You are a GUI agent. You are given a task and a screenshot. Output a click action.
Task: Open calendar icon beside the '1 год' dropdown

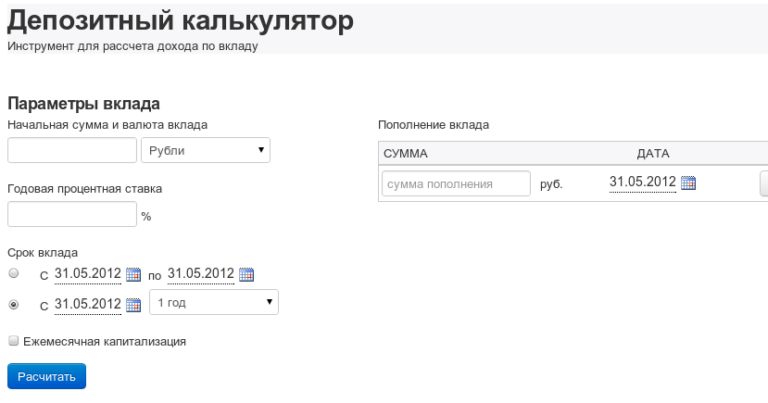[135, 304]
